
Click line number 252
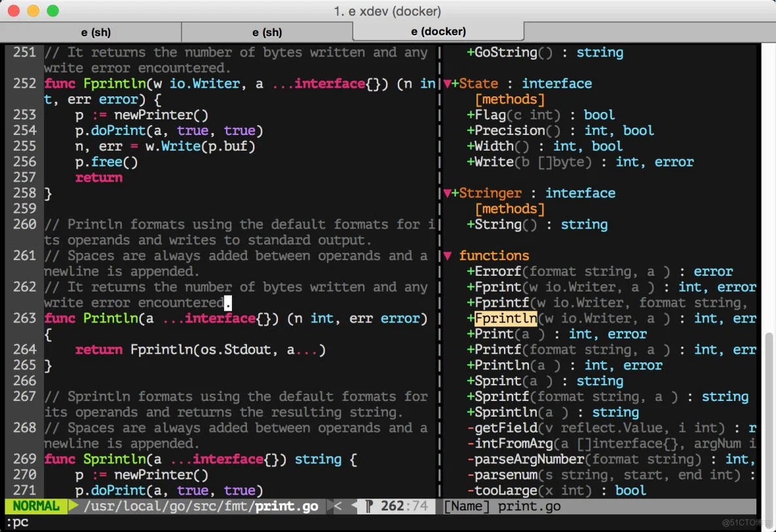coord(25,84)
